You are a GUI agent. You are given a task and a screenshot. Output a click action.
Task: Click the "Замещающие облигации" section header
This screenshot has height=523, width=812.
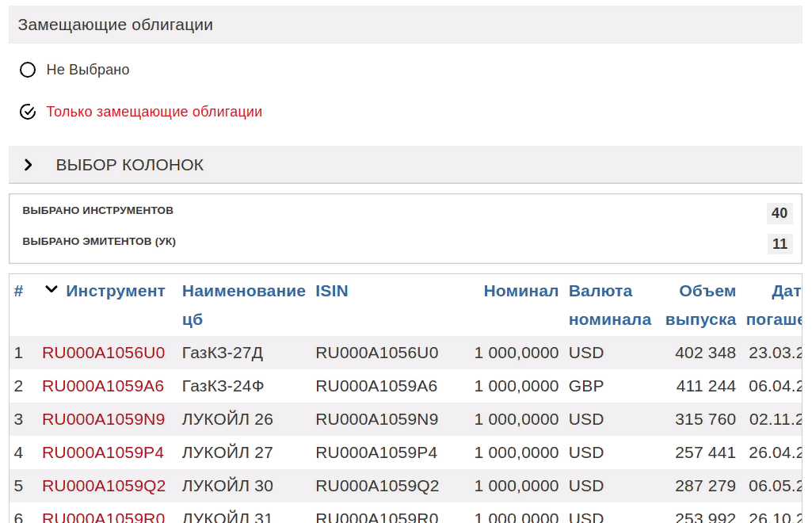pos(116,25)
